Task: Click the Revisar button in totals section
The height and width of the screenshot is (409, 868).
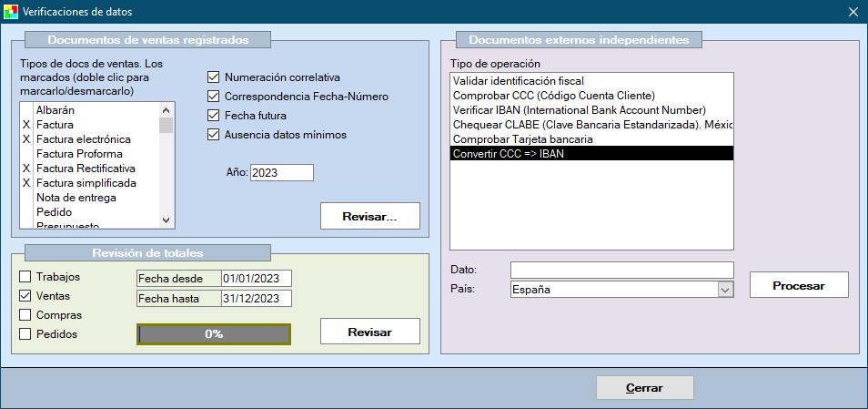Action: click(369, 332)
